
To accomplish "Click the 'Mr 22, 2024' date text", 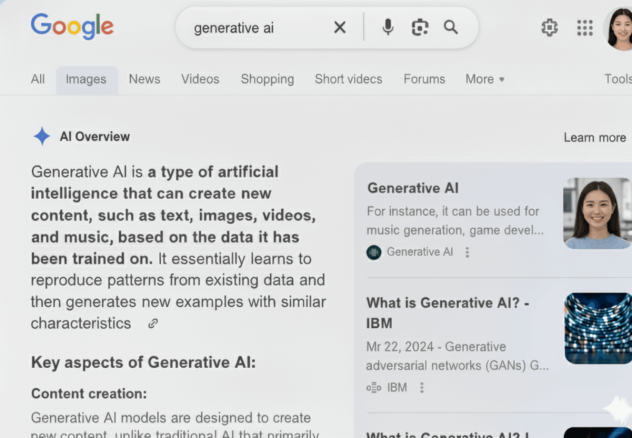I will (x=402, y=347).
